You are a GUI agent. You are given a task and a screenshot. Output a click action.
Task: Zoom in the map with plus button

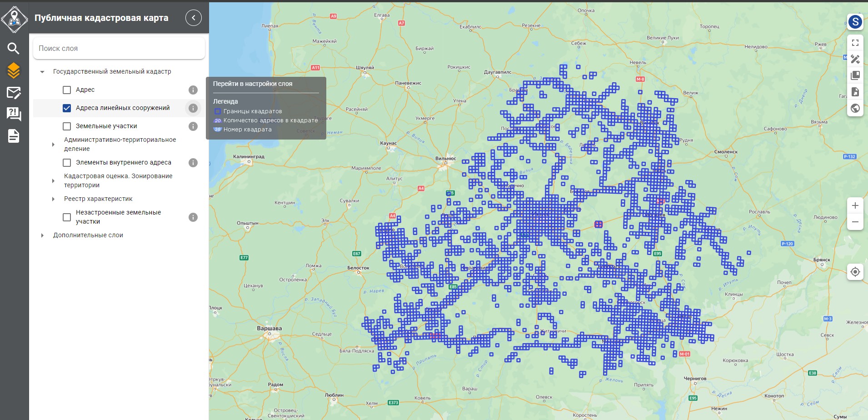coord(855,205)
